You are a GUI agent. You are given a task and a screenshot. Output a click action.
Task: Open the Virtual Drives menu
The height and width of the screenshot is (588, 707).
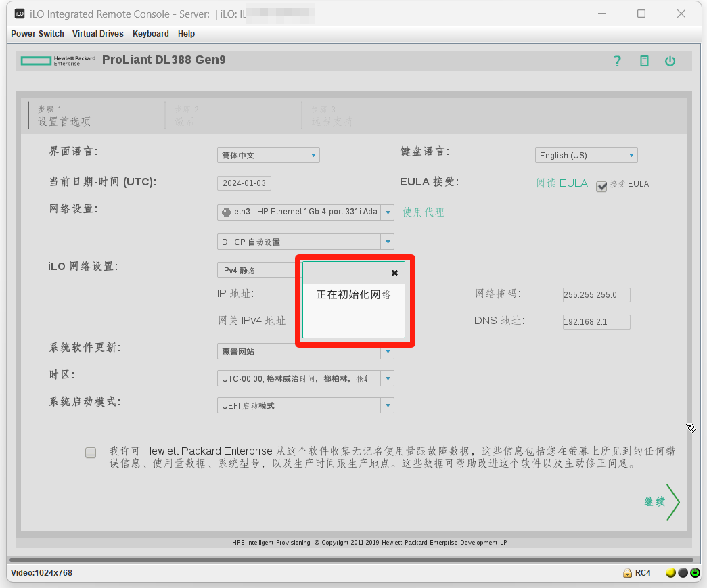pyautogui.click(x=98, y=34)
